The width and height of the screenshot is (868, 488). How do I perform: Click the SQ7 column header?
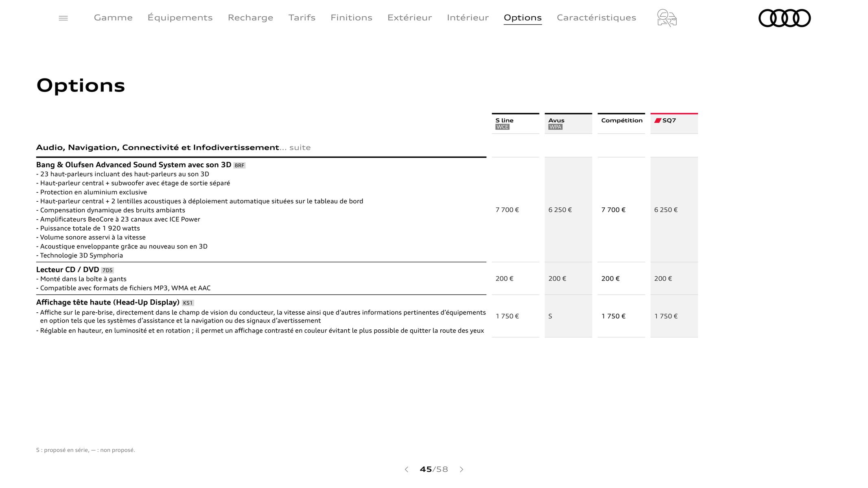click(x=674, y=123)
